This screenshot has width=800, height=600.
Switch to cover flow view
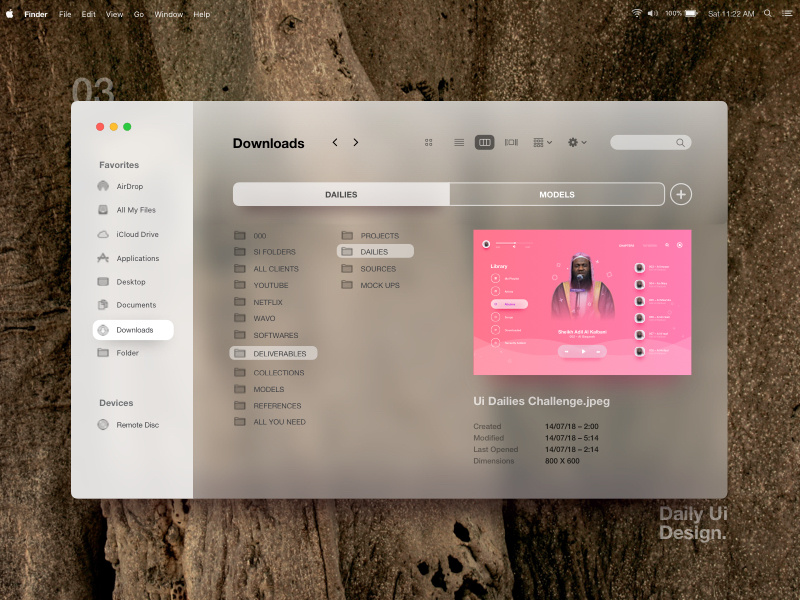[511, 142]
